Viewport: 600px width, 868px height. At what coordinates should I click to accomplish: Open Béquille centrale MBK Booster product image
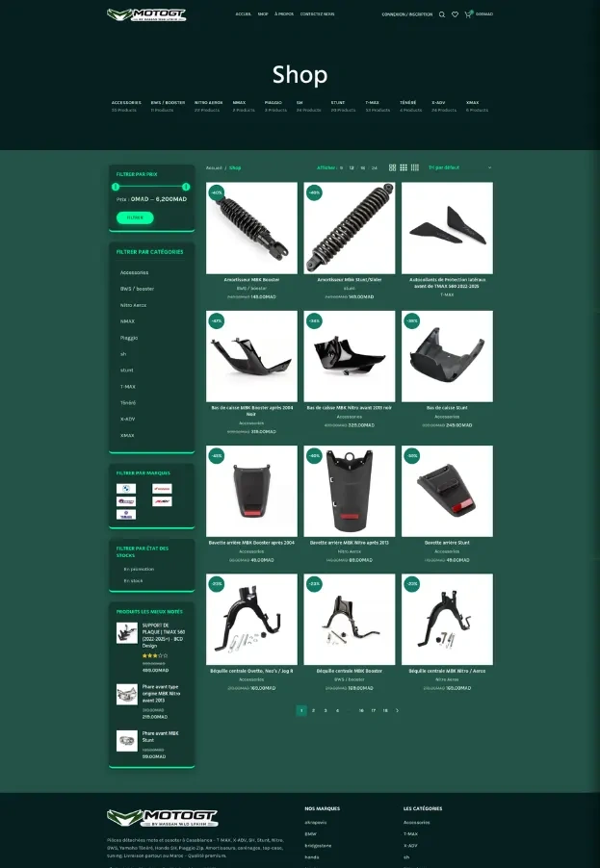350,620
